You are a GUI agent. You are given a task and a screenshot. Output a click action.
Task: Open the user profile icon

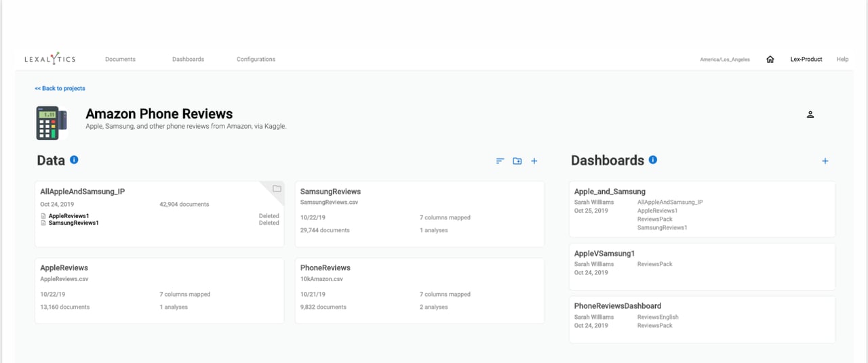coord(810,114)
